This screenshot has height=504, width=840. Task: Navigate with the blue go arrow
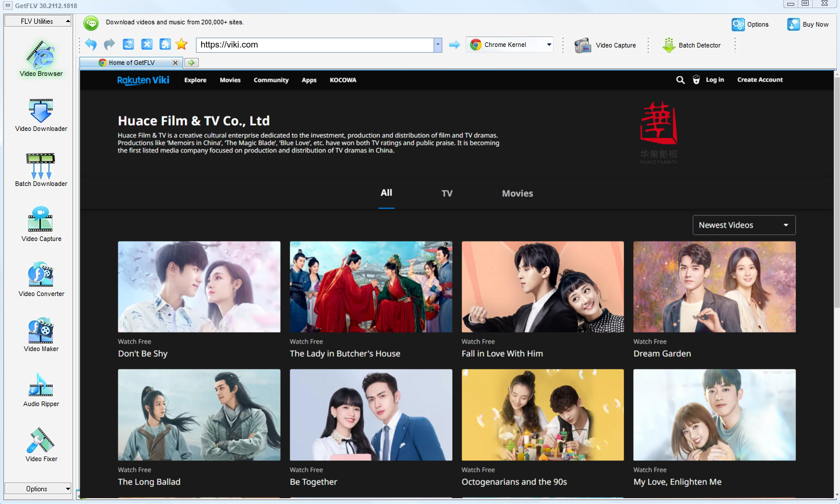(454, 45)
